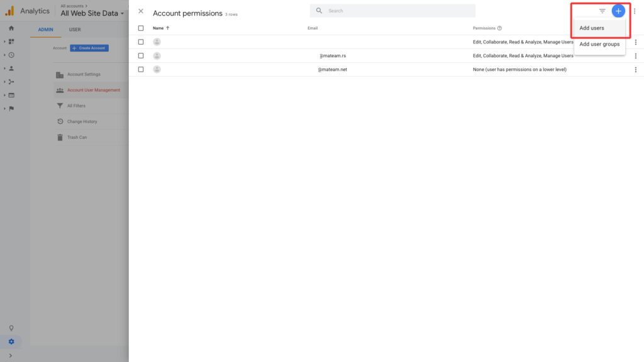Select Add users
This screenshot has height=362, width=644.
(592, 28)
